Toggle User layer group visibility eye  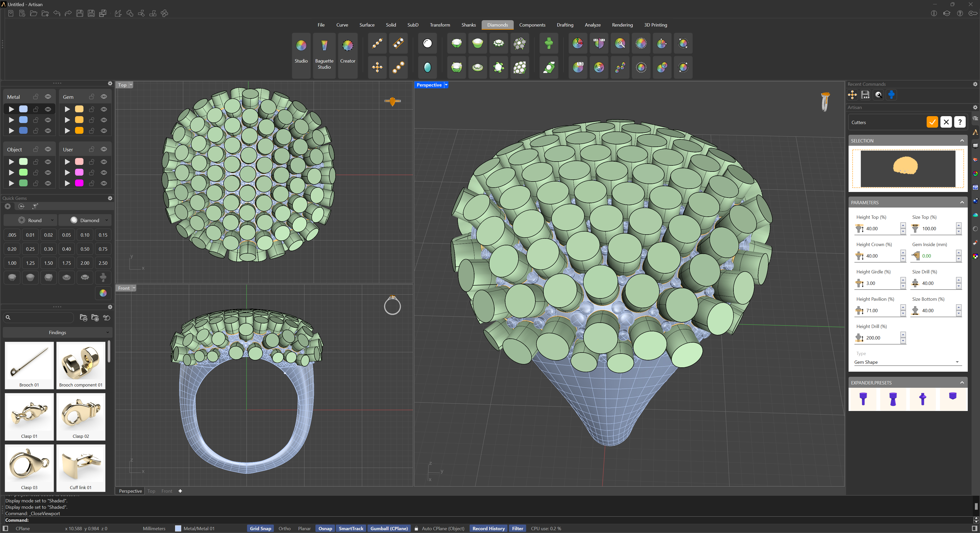[x=104, y=149]
